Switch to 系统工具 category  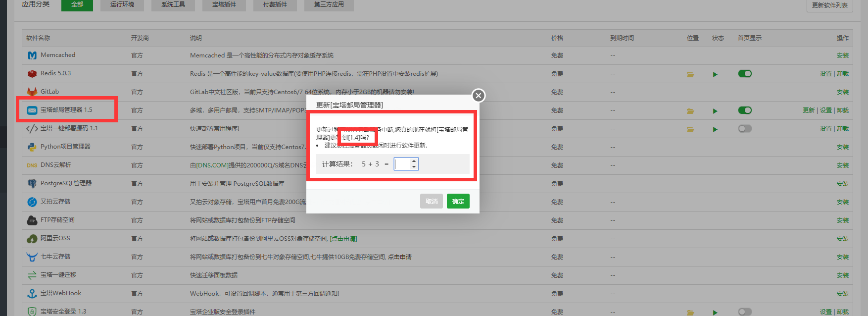coord(173,4)
